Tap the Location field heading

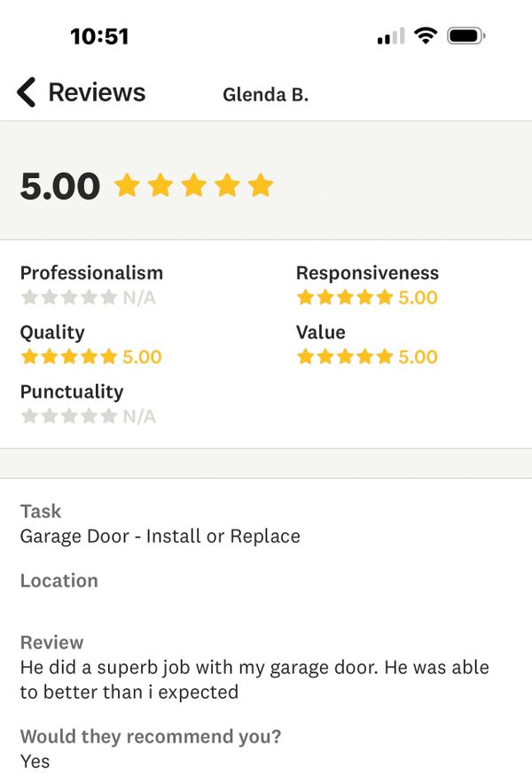pos(59,581)
